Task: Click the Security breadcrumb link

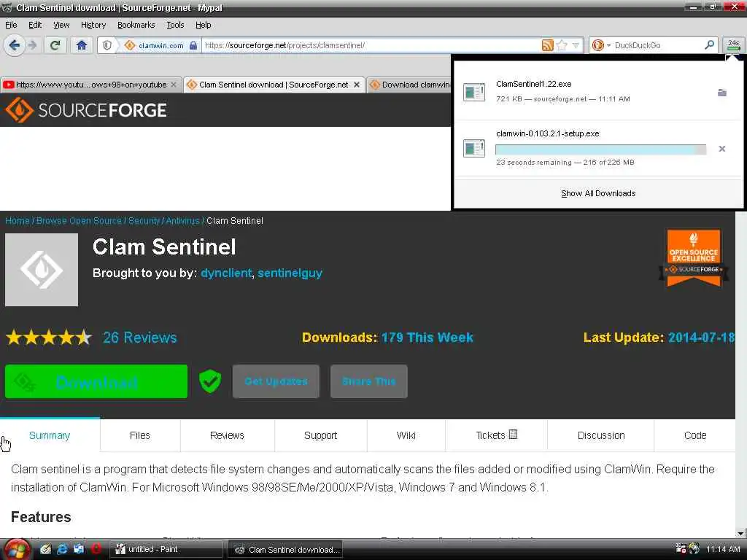Action: click(144, 221)
